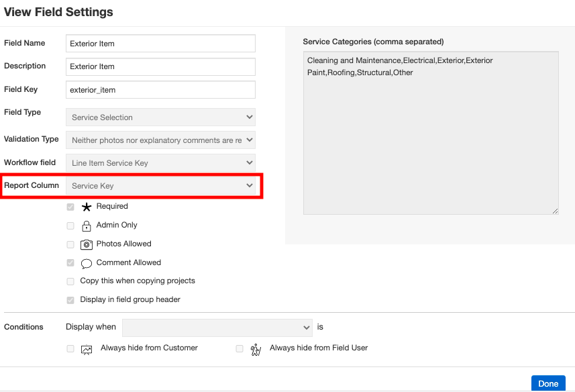Click the Field Key input box
The width and height of the screenshot is (575, 392).
click(160, 89)
